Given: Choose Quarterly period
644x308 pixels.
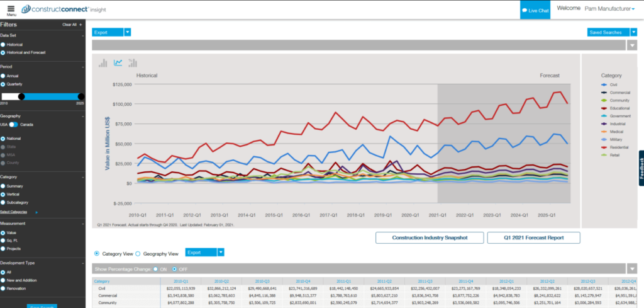Looking at the screenshot, I should [x=3, y=84].
